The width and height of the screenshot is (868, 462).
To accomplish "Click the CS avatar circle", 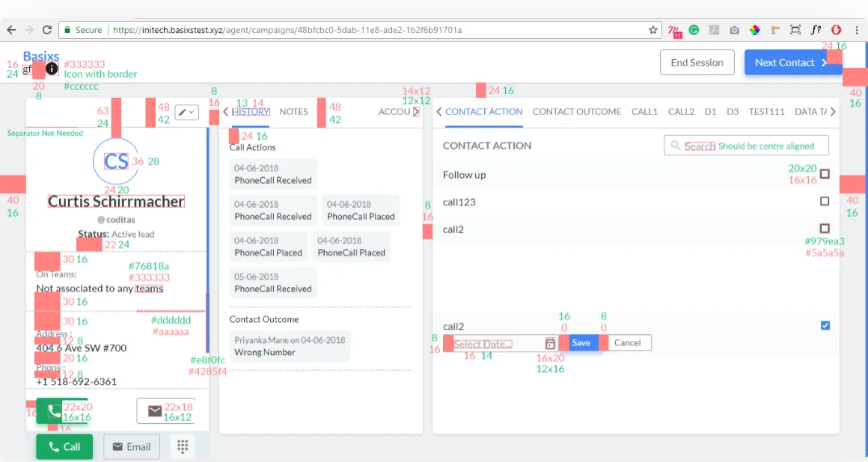I will point(116,161).
